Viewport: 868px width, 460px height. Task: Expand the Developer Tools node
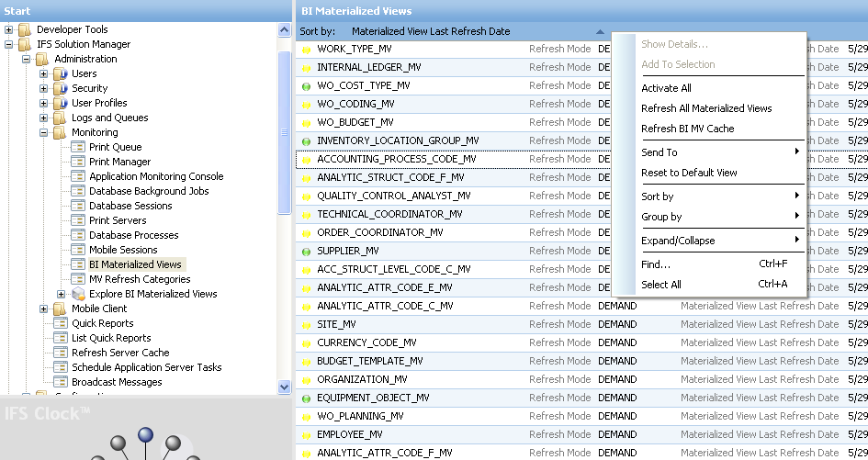tap(8, 29)
